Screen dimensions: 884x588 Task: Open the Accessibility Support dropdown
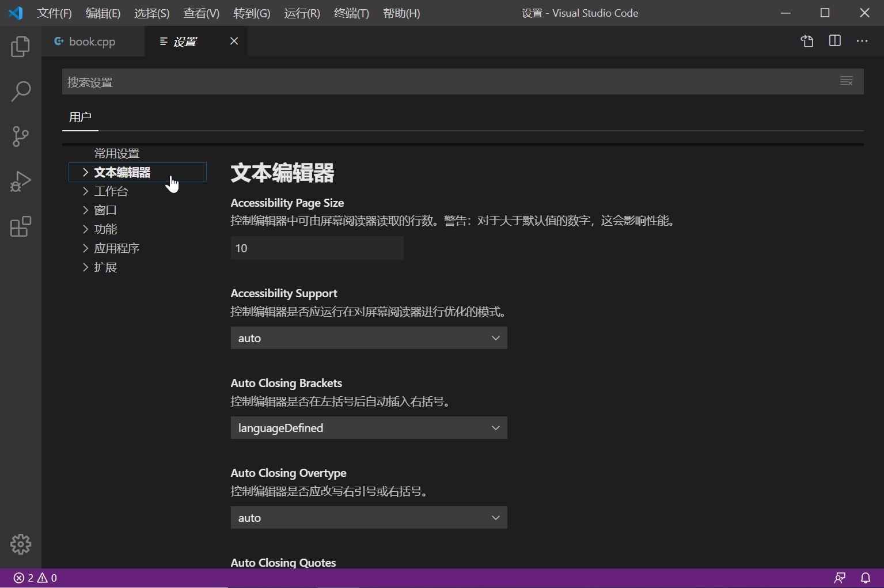(x=369, y=338)
